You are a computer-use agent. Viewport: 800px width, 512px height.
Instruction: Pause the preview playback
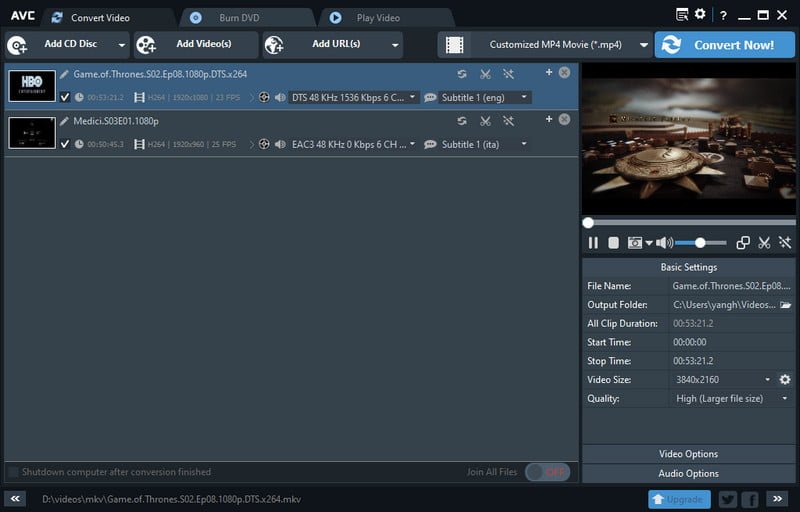[593, 243]
